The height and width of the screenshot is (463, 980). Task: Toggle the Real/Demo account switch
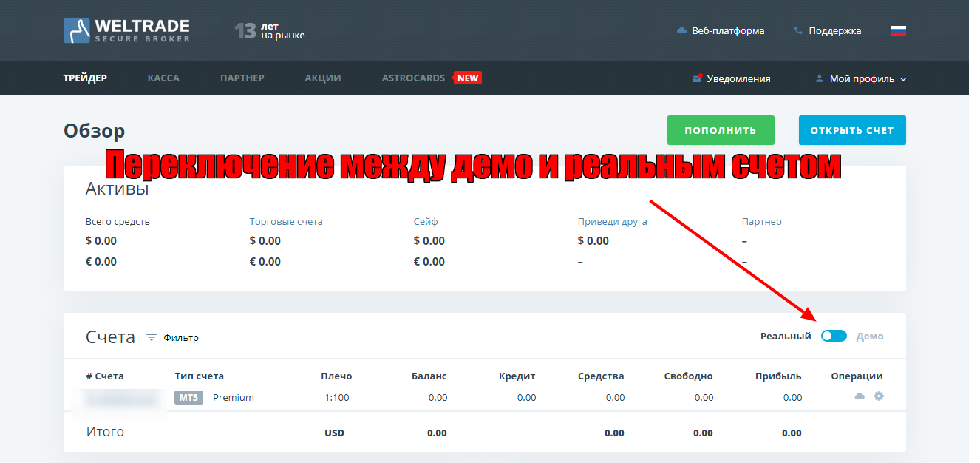point(834,336)
